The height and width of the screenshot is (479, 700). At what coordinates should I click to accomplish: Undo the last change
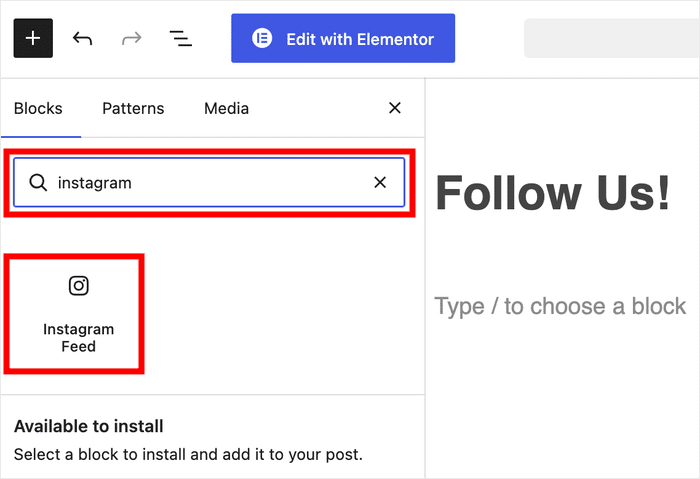[x=83, y=39]
